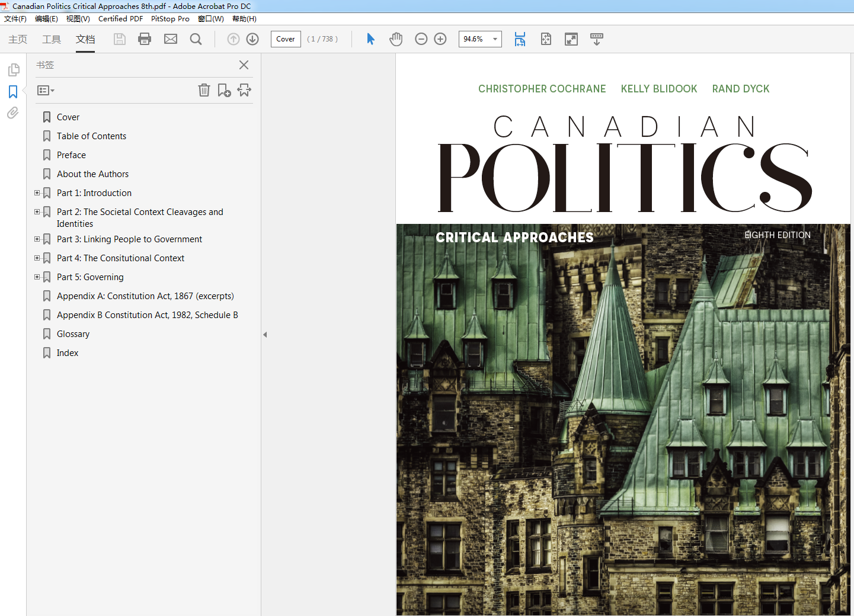Click the Fit width scrolling icon
Viewport: 854px width, 616px height.
[x=520, y=39]
